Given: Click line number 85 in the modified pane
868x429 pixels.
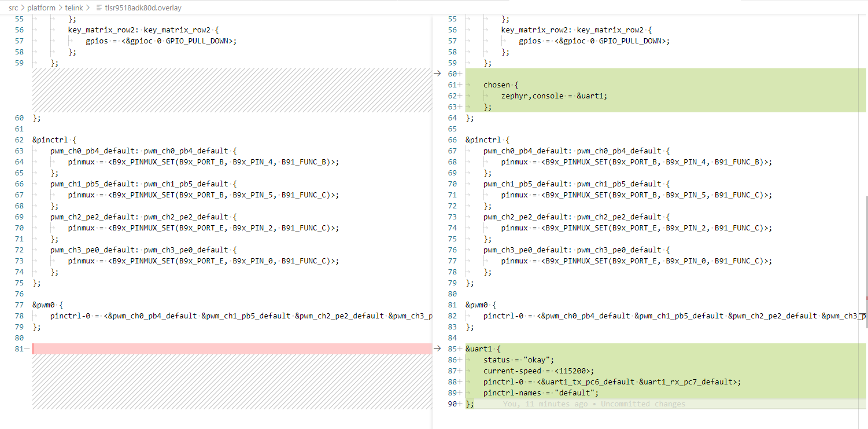Looking at the screenshot, I should (x=452, y=349).
